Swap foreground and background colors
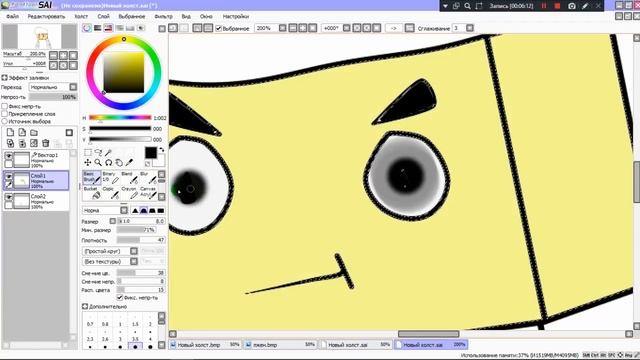 point(162,150)
